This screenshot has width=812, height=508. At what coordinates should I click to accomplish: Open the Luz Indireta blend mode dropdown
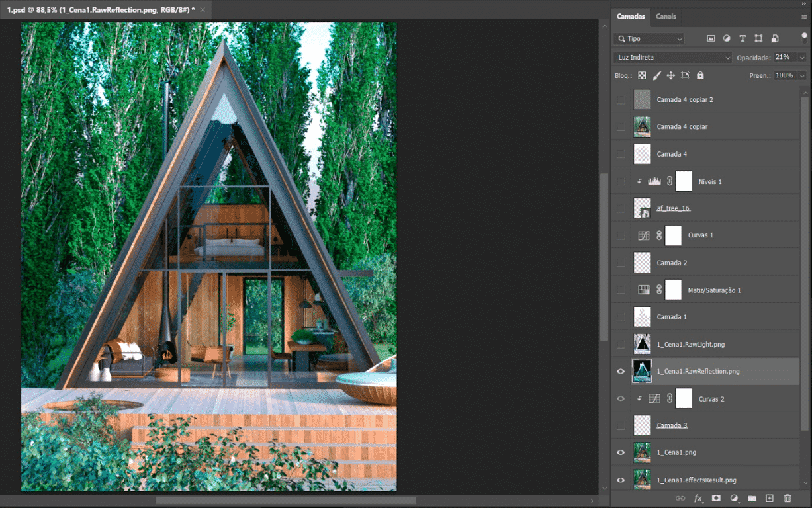coord(672,58)
